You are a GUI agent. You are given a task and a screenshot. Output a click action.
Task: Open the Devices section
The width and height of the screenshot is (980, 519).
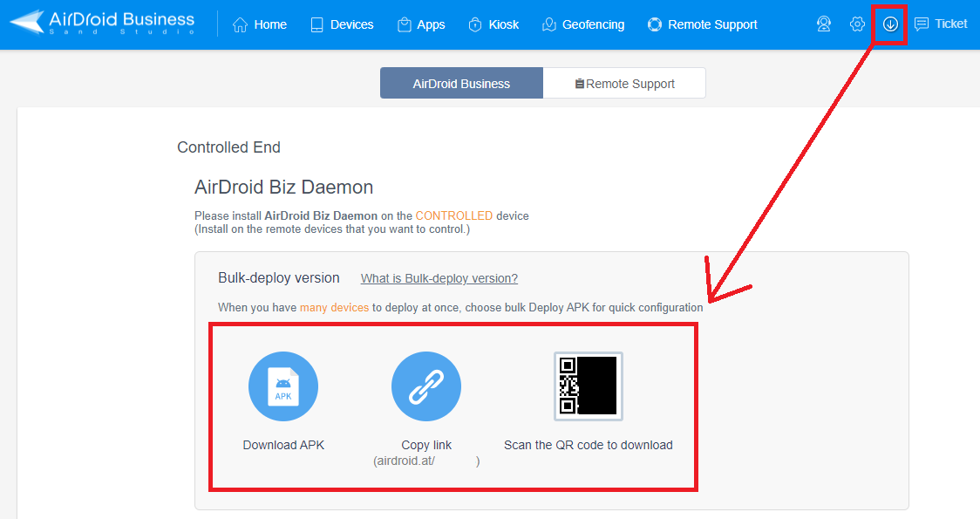pyautogui.click(x=342, y=24)
